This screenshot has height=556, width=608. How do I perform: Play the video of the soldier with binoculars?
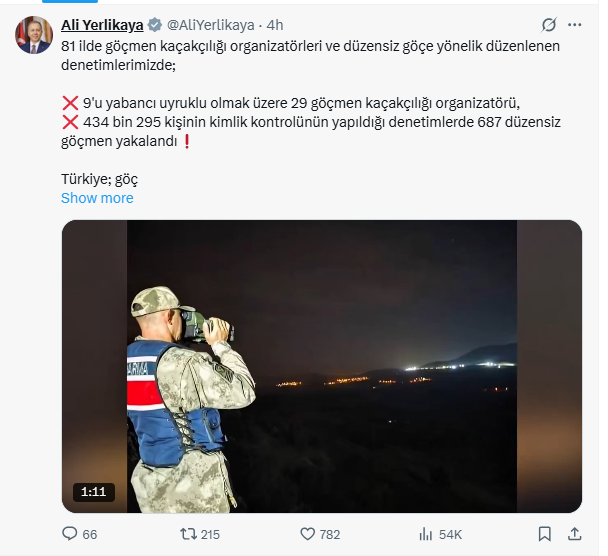click(321, 366)
